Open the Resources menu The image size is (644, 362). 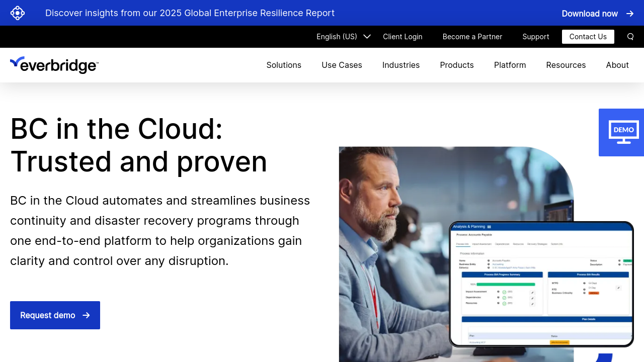(566, 65)
